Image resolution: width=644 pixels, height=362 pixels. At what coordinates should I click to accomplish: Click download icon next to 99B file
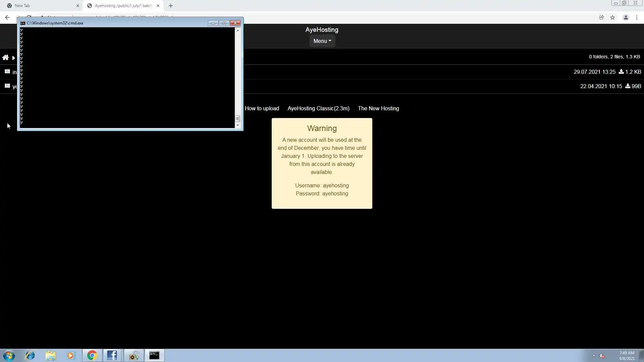[x=628, y=86]
